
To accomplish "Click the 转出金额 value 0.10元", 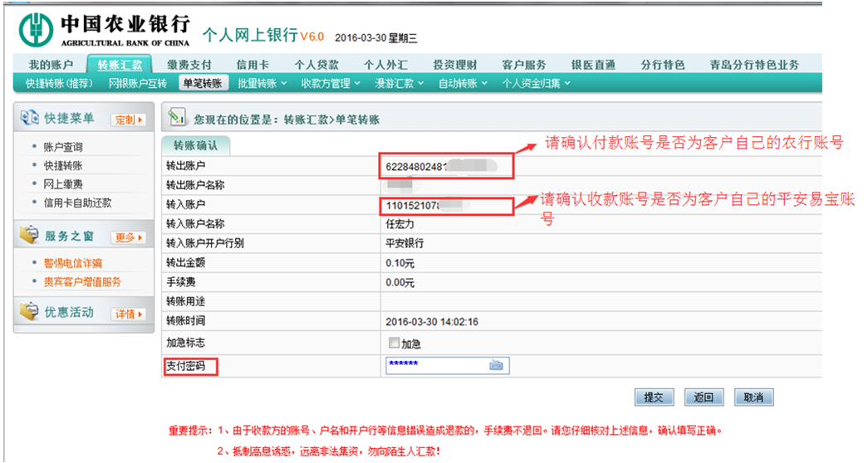I will 400,263.
